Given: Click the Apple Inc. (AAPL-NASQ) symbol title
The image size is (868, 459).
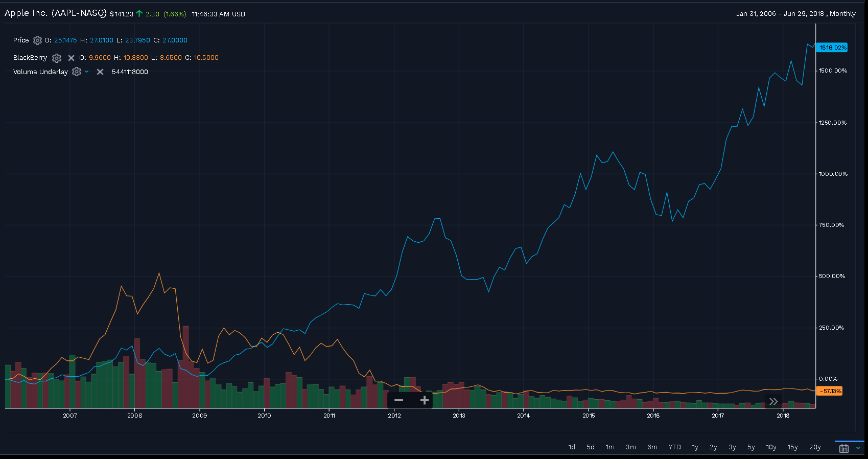Looking at the screenshot, I should coord(55,13).
